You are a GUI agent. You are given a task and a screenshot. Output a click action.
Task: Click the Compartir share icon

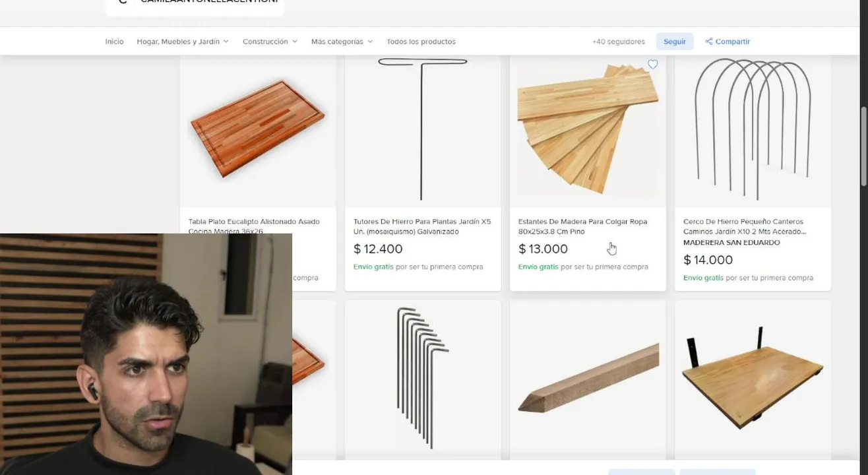click(708, 42)
